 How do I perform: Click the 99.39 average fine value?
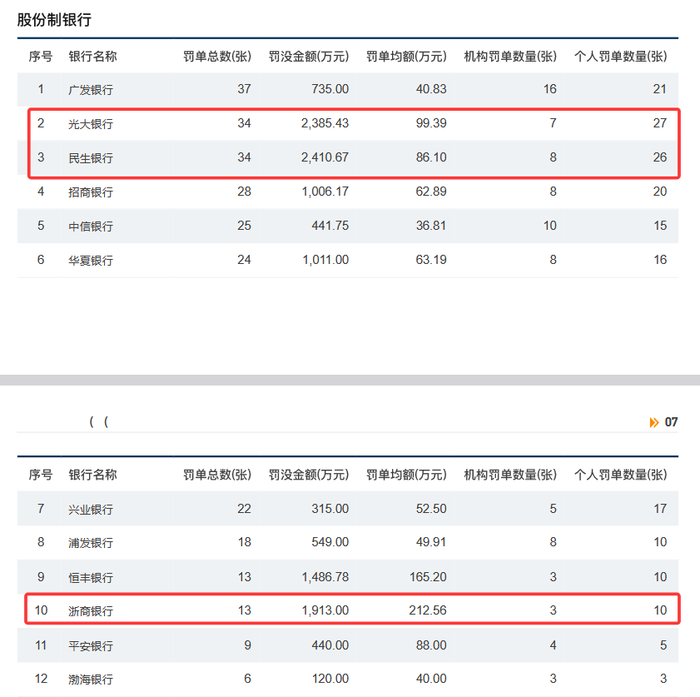[x=431, y=123]
